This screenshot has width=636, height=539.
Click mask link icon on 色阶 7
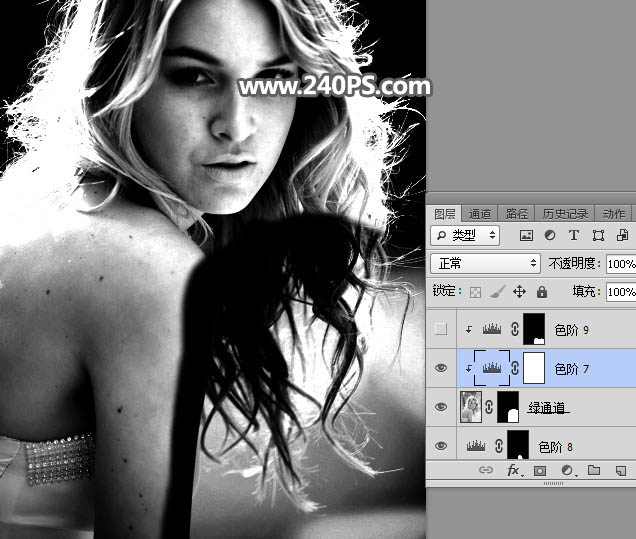515,368
